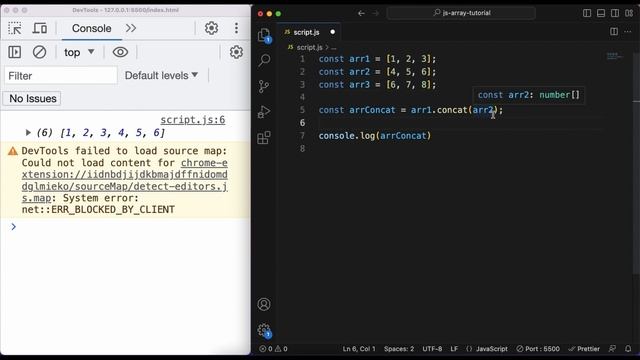Open the Default levels dropdown
640x360 pixels.
coord(161,76)
